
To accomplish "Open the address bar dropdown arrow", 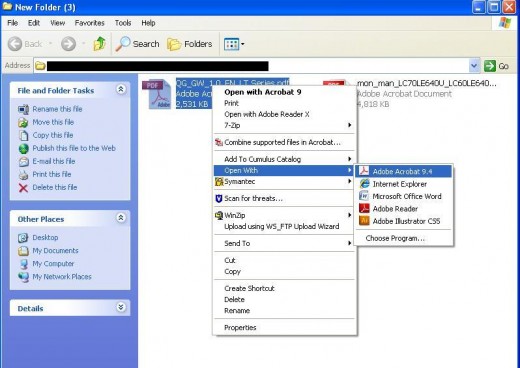I will coord(474,66).
